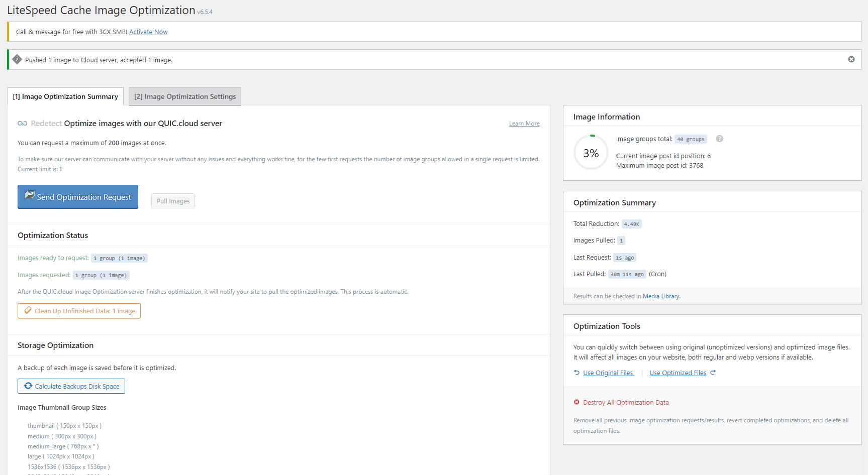Click the Use Original Files link
The width and height of the screenshot is (868, 475).
click(608, 372)
